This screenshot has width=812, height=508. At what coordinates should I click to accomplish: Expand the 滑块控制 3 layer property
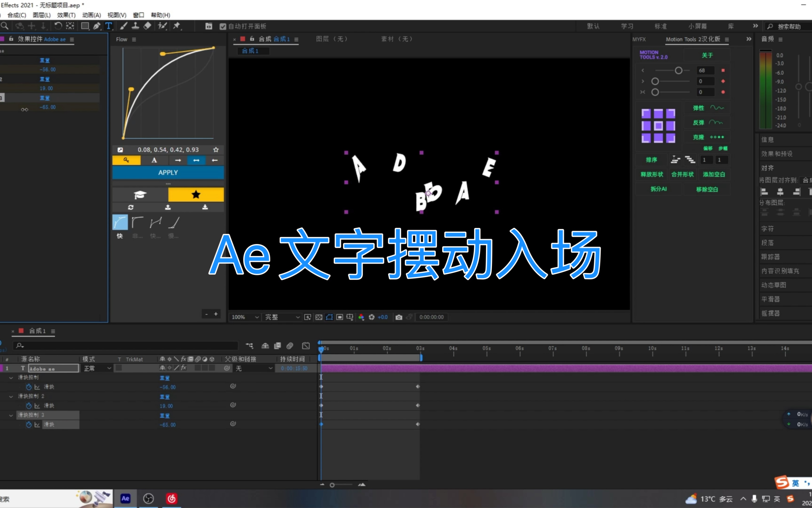click(x=11, y=415)
